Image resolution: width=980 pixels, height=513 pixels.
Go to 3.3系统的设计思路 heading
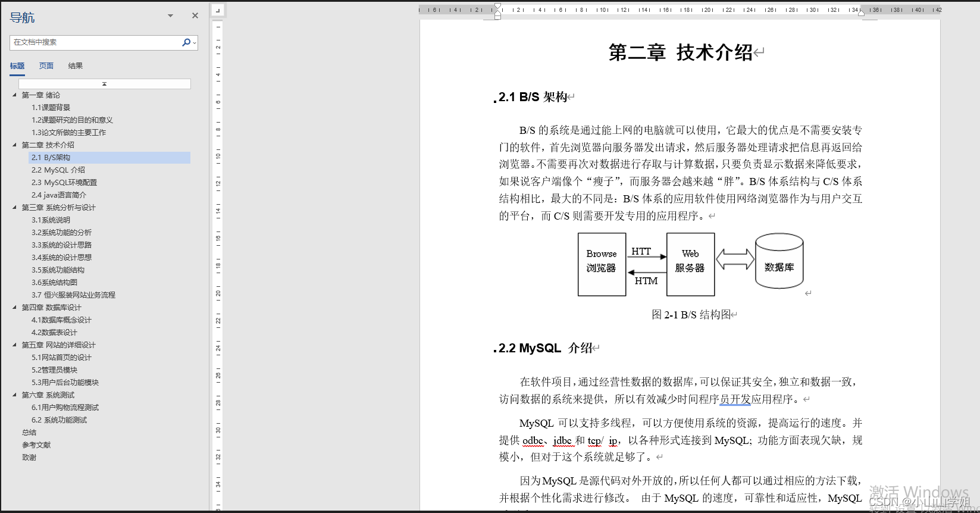pyautogui.click(x=61, y=245)
